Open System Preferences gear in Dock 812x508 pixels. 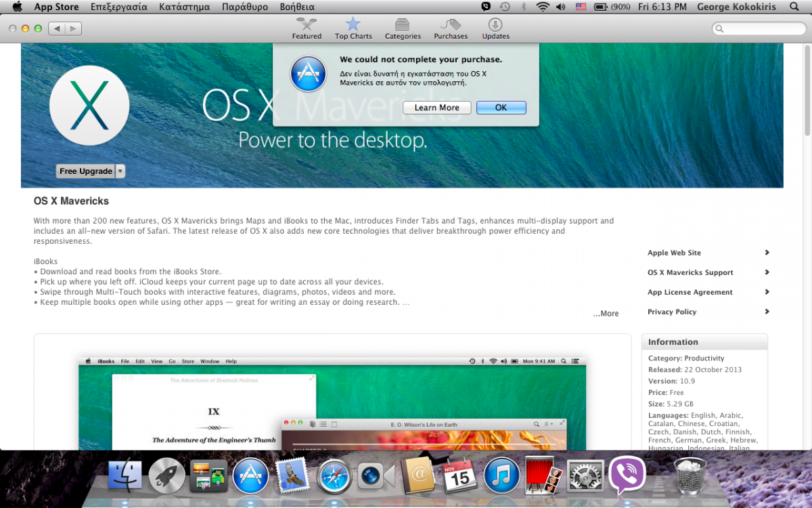(x=585, y=477)
